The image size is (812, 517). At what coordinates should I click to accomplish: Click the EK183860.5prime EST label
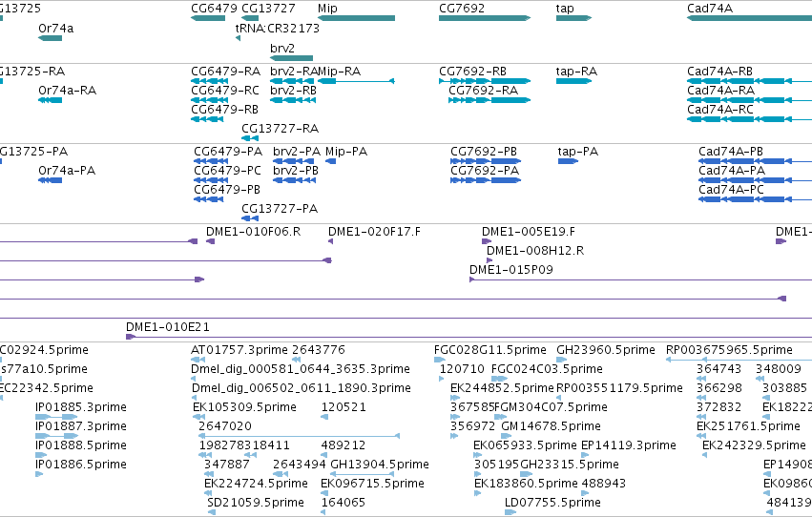tap(526, 484)
